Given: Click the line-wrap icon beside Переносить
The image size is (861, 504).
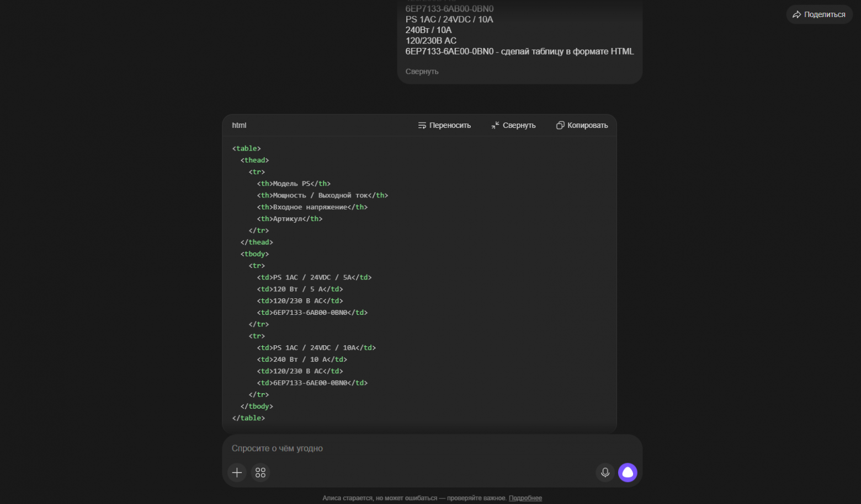Looking at the screenshot, I should [x=422, y=126].
